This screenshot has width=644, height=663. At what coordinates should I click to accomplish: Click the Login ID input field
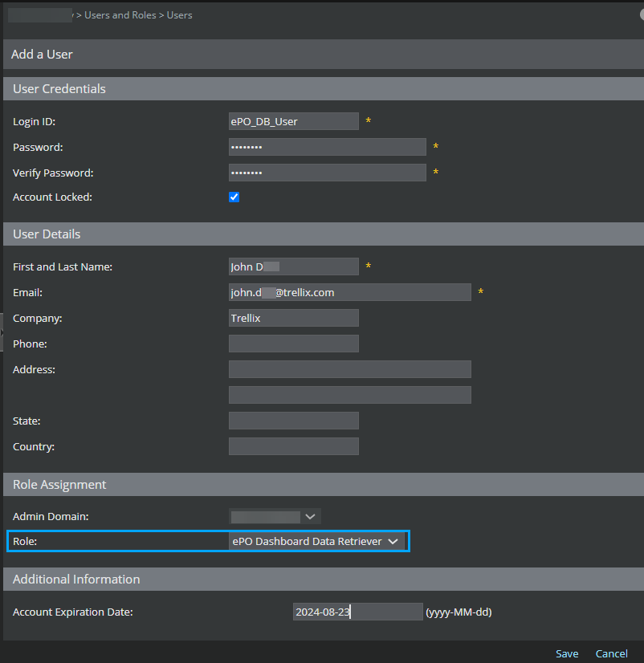(x=294, y=121)
